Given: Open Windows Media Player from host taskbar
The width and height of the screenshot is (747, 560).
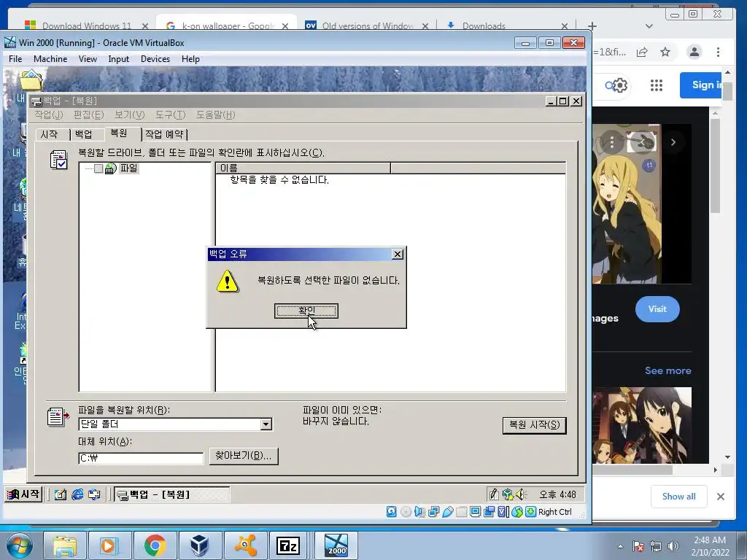Looking at the screenshot, I should click(110, 545).
